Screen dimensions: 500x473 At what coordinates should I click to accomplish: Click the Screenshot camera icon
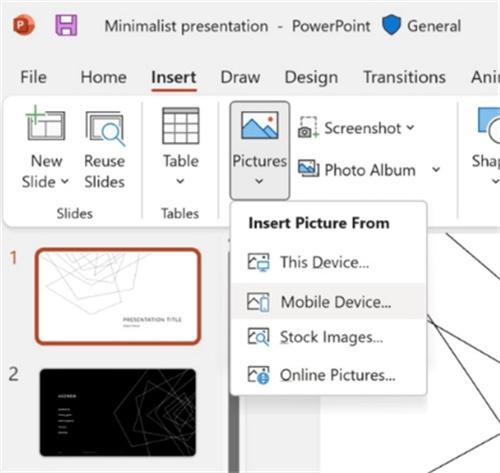click(308, 127)
